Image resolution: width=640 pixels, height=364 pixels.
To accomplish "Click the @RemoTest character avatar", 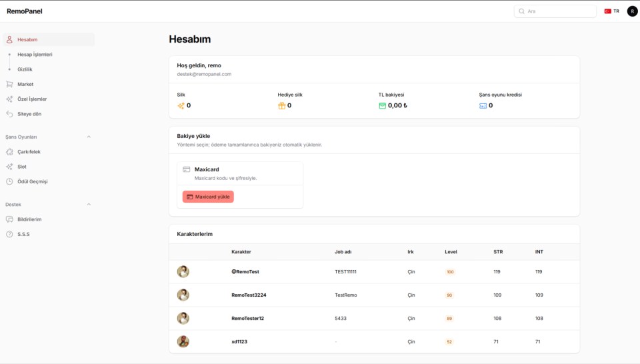I will click(x=183, y=272).
